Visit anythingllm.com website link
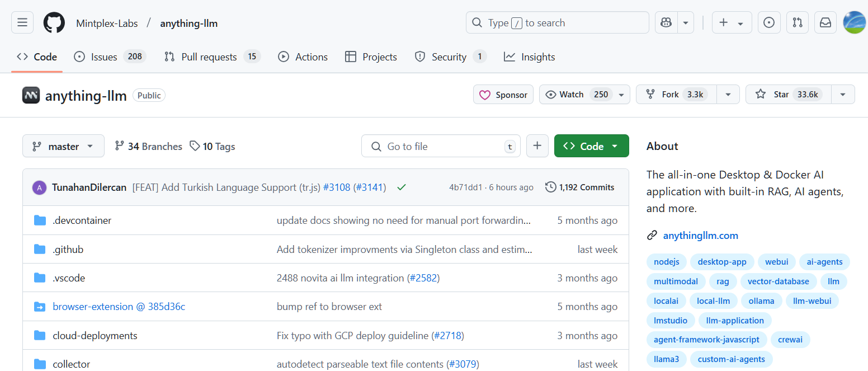The height and width of the screenshot is (371, 868). [701, 235]
